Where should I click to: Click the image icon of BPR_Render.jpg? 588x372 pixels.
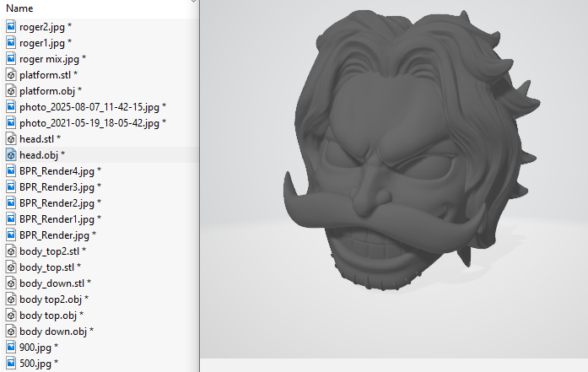(x=11, y=235)
